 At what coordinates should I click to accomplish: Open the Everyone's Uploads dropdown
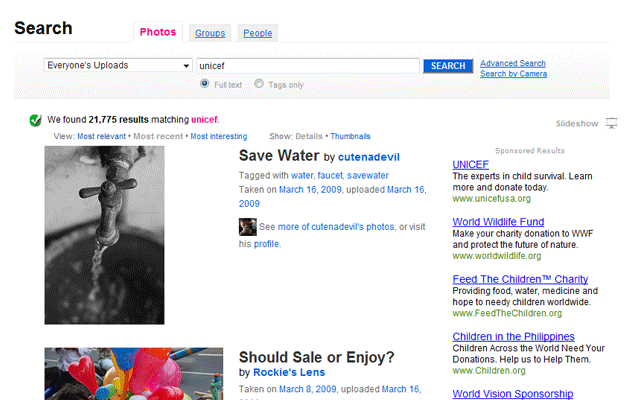coord(118,65)
